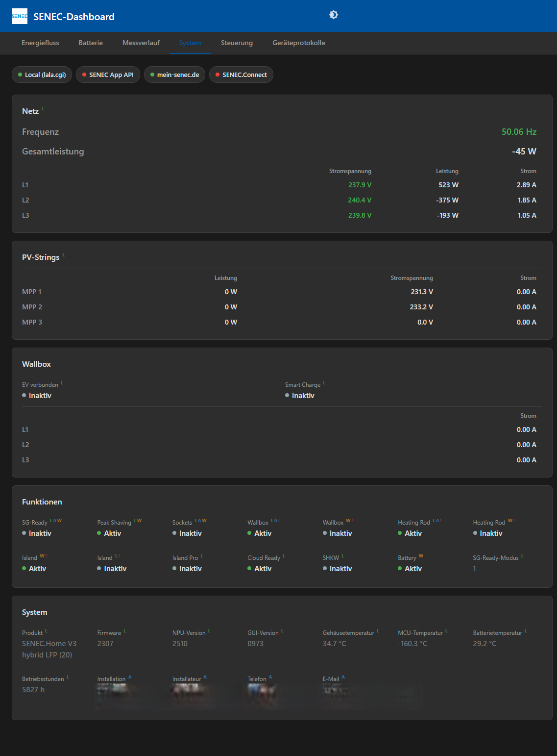
Task: Click the Telefon label
Action: 257,679
